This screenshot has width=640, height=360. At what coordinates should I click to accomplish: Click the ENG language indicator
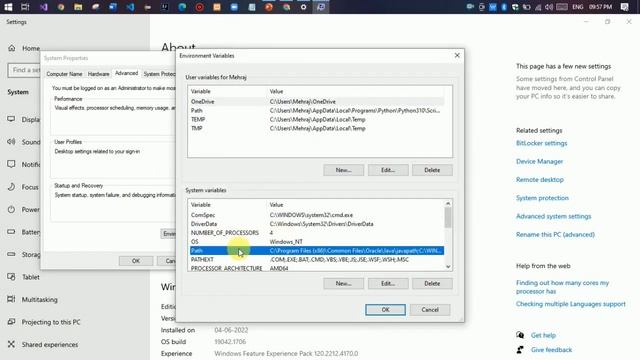click(x=578, y=7)
